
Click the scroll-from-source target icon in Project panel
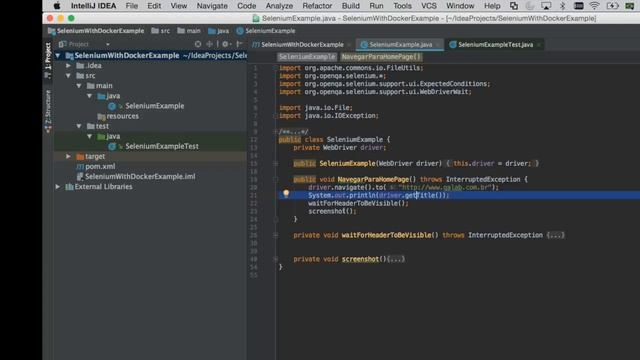pos(198,44)
